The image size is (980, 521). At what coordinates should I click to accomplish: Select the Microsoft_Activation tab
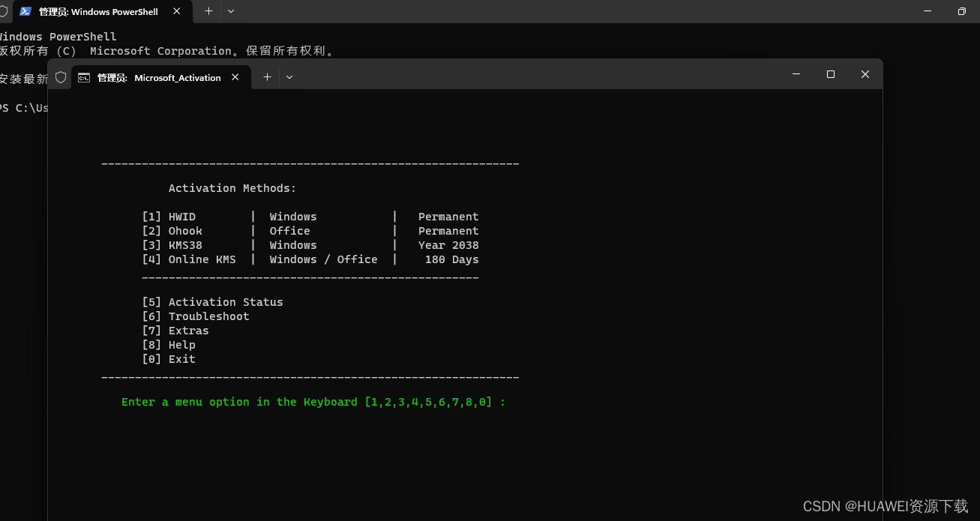click(160, 77)
